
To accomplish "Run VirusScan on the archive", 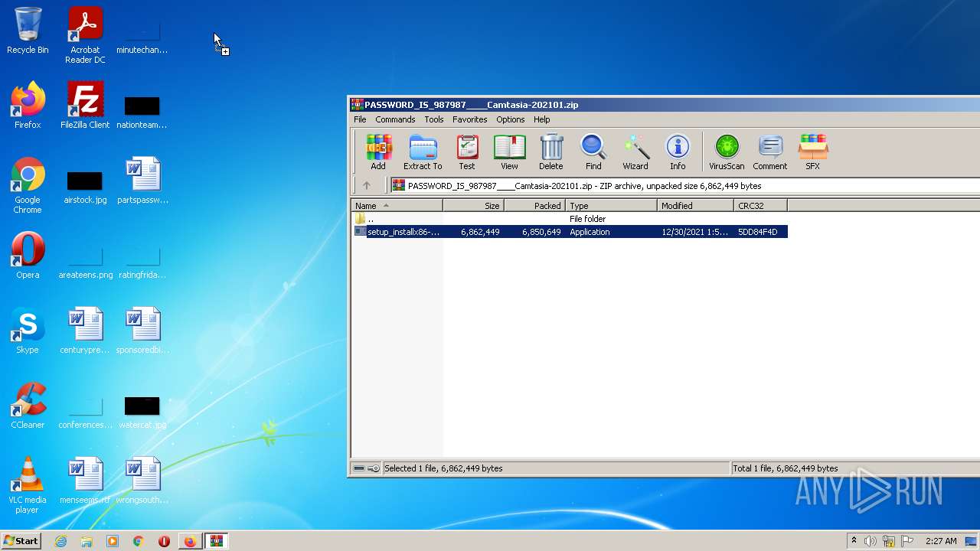I will click(727, 152).
